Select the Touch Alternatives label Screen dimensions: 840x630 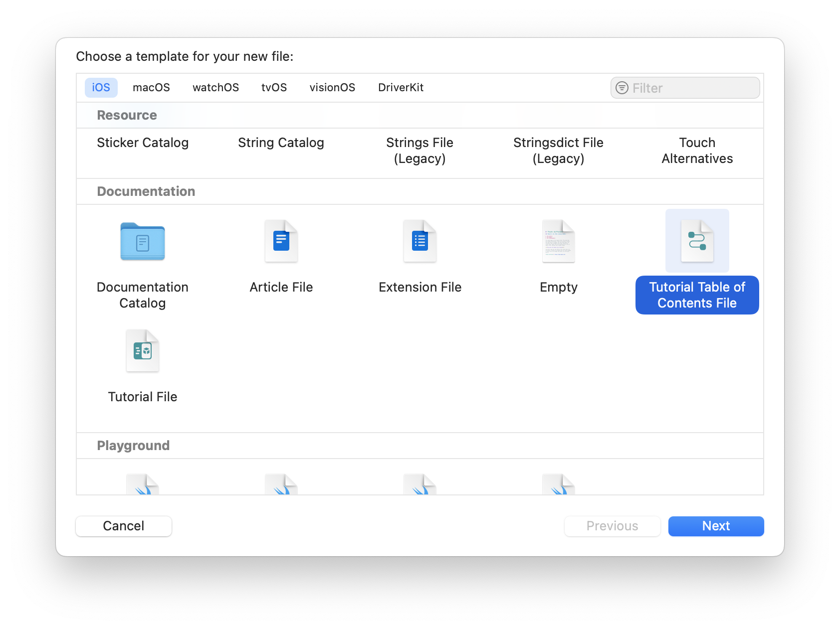697,151
